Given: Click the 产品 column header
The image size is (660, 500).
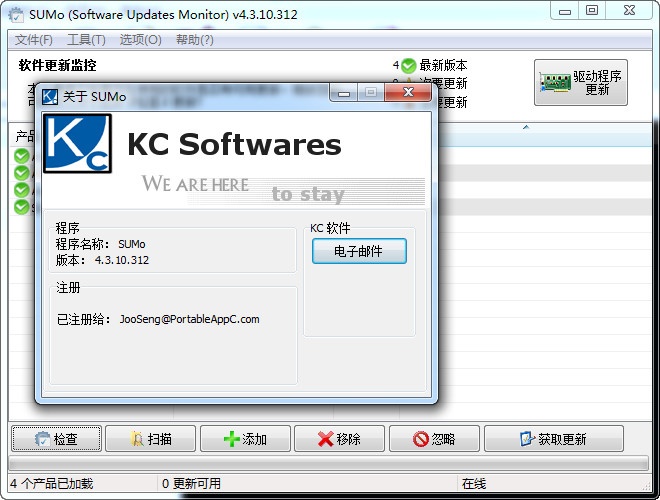Looking at the screenshot, I should tap(25, 135).
